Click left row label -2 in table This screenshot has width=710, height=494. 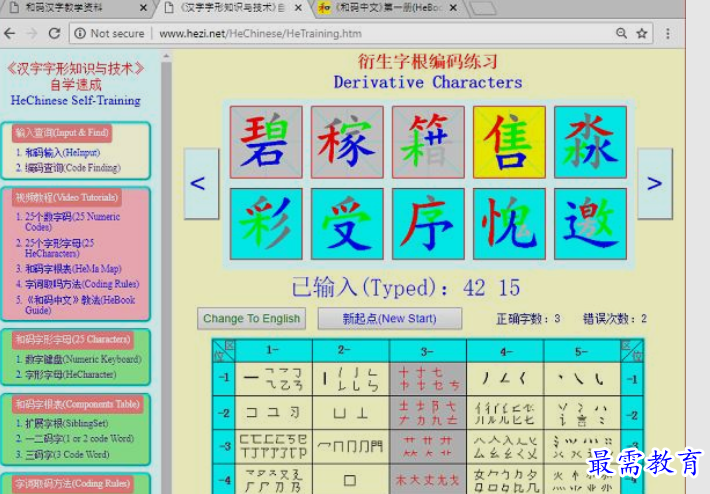(x=224, y=412)
